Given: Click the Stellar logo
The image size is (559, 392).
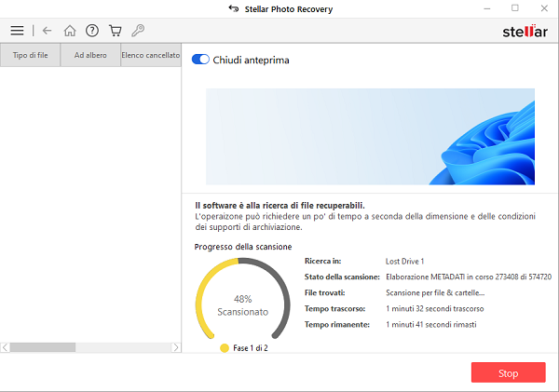Looking at the screenshot, I should (x=525, y=32).
